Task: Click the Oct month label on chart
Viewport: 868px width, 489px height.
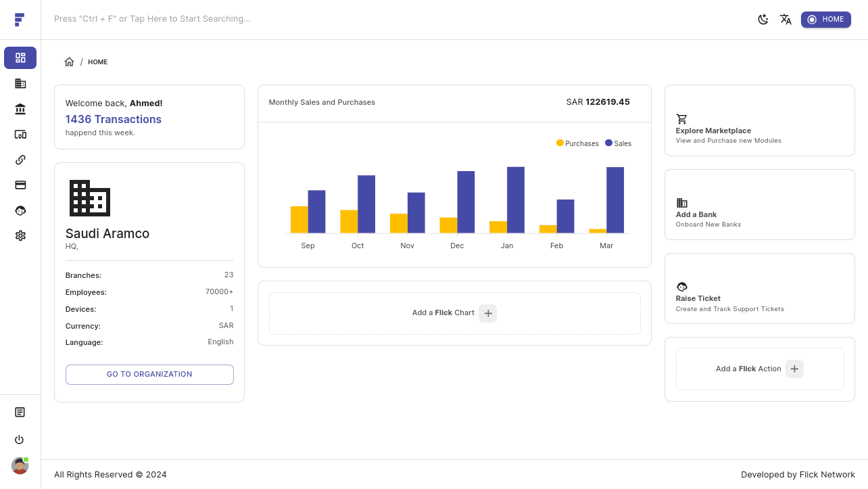Action: (x=358, y=246)
